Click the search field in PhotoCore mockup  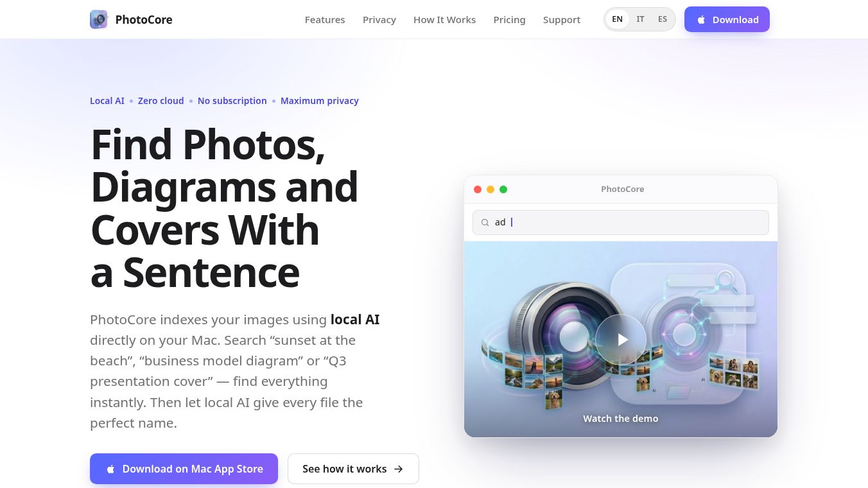[x=621, y=222]
